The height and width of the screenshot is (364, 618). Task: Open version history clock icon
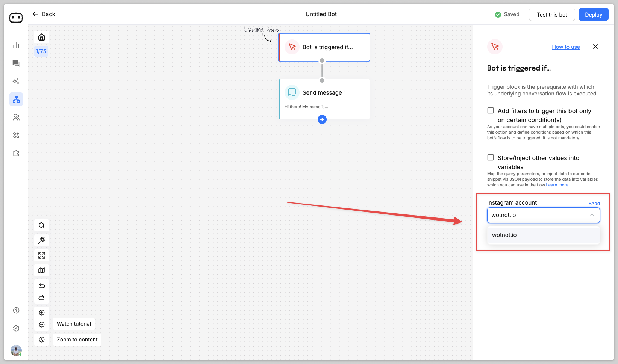pyautogui.click(x=42, y=340)
